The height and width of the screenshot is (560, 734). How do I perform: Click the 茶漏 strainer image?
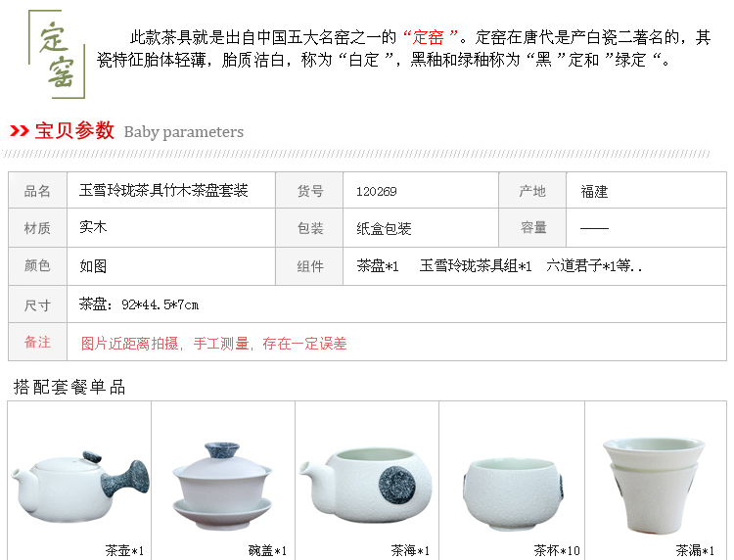(654, 485)
